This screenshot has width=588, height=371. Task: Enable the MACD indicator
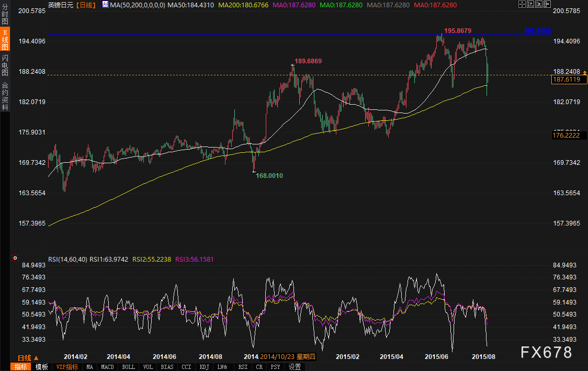[x=107, y=367]
